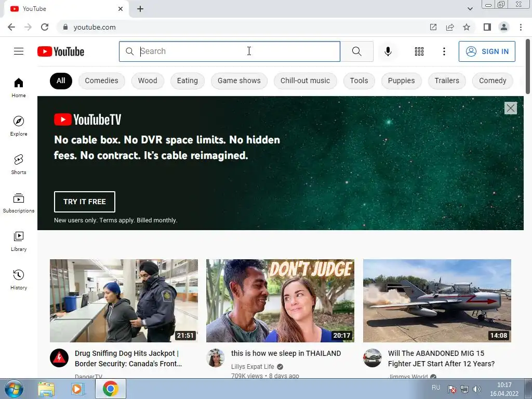This screenshot has width=532, height=399.
Task: Click the network tray icon
Action: 464,389
